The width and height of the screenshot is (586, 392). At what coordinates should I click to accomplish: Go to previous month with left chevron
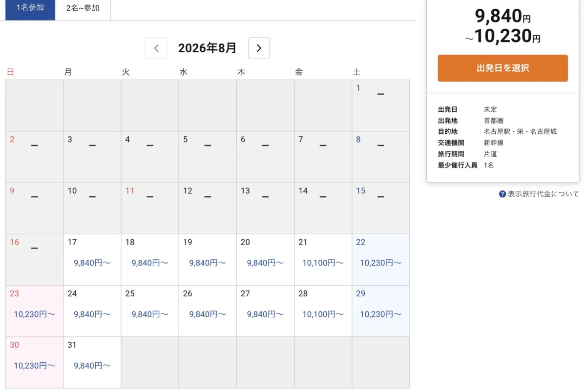(x=156, y=48)
